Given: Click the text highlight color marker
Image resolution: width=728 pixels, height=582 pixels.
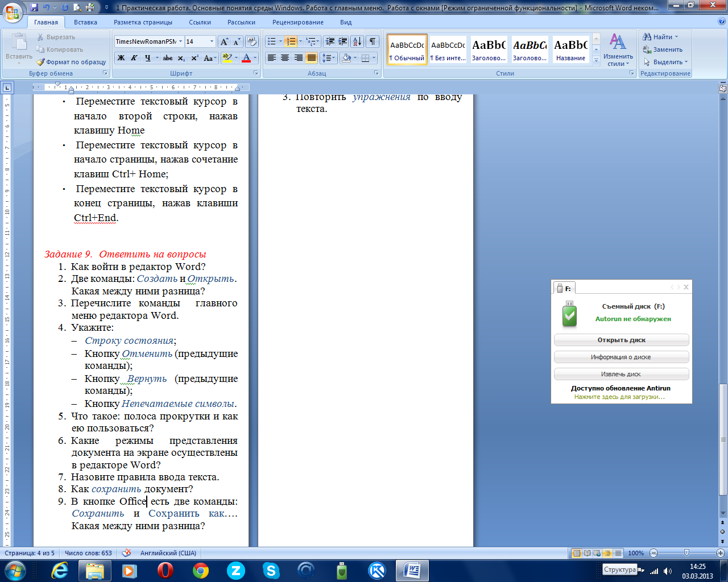Looking at the screenshot, I should click(x=227, y=58).
